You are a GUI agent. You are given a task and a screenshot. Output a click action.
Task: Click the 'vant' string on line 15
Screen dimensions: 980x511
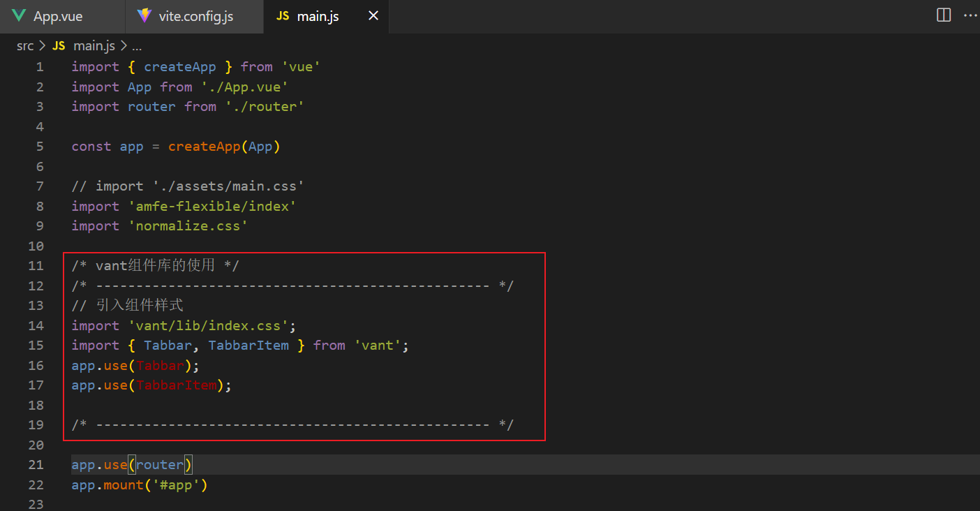click(x=378, y=346)
